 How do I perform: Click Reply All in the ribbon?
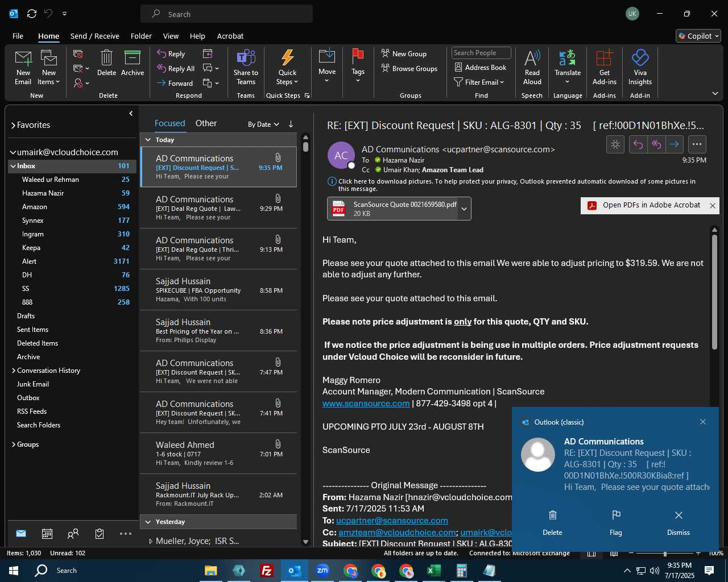176,69
